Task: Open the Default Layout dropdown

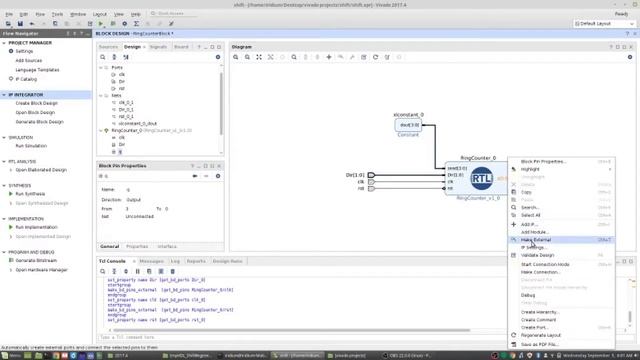Action: pyautogui.click(x=604, y=24)
